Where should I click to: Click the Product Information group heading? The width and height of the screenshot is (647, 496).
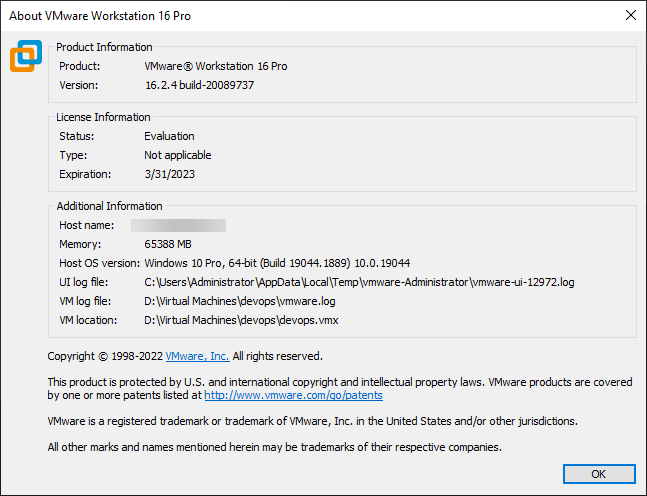pos(104,47)
